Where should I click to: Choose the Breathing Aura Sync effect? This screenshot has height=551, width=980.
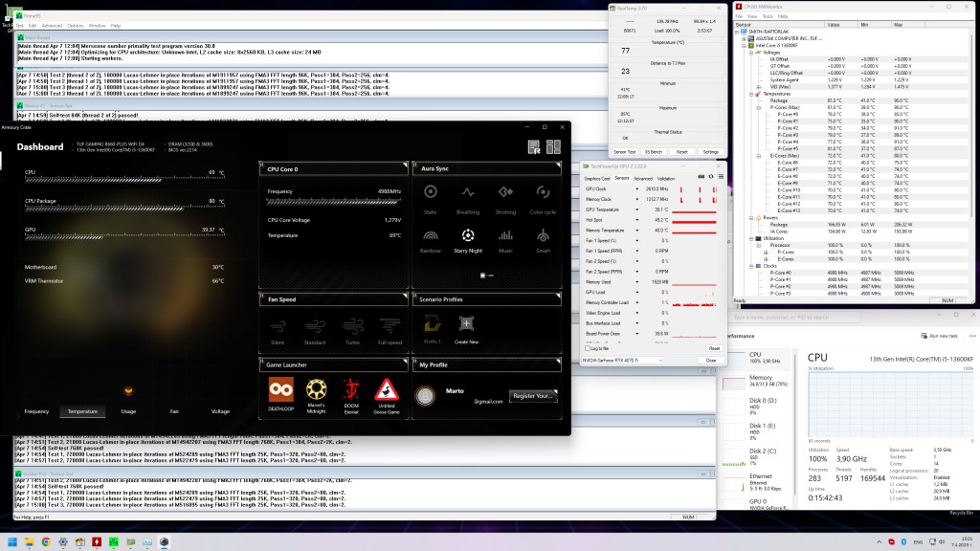coord(468,195)
